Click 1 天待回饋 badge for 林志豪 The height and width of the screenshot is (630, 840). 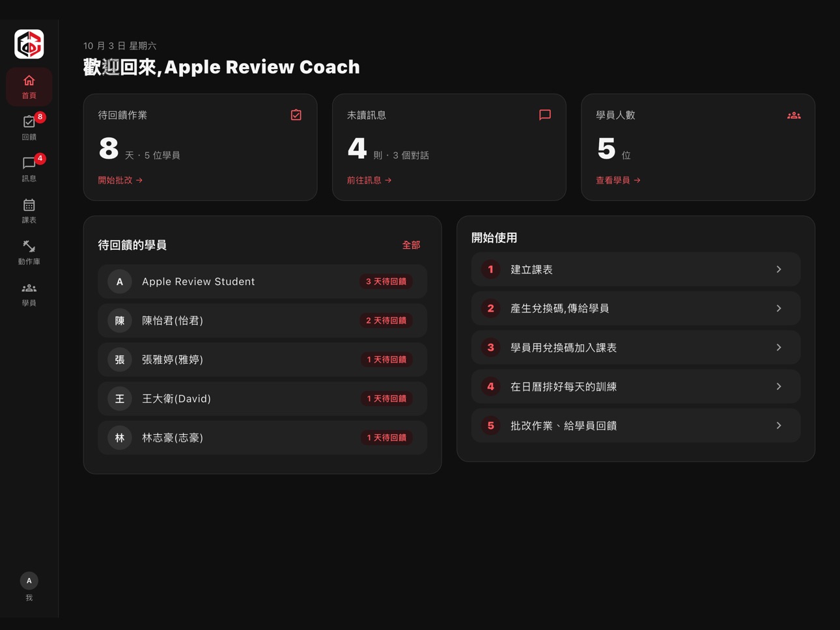click(x=386, y=438)
